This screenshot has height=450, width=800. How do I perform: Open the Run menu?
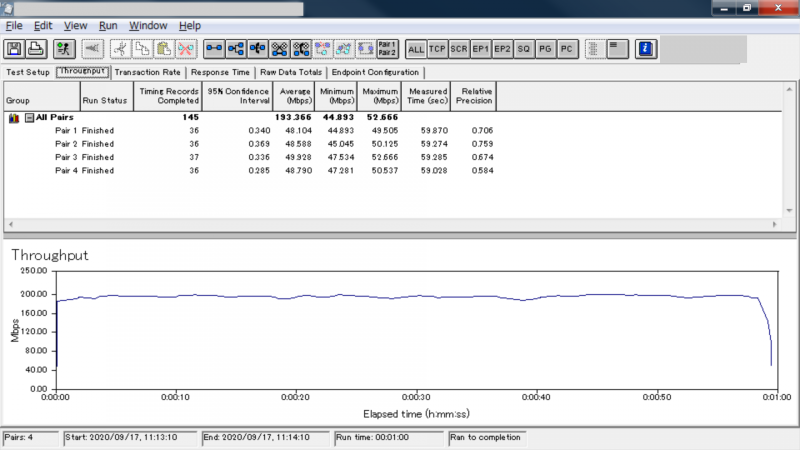coord(108,25)
